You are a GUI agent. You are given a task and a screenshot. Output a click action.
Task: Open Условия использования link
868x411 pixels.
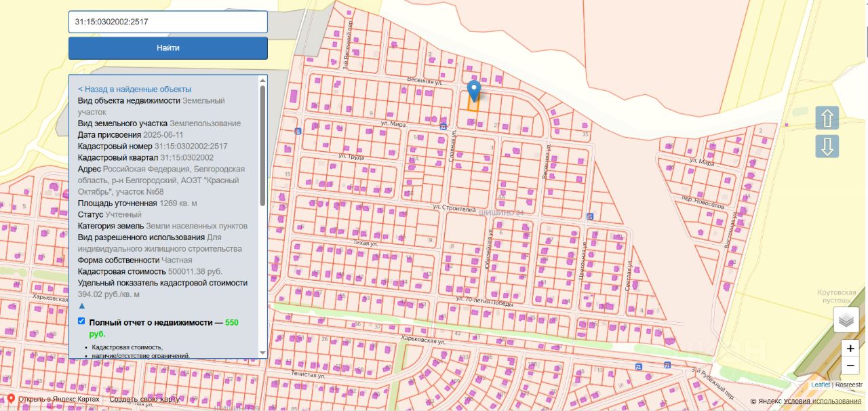[823, 402]
